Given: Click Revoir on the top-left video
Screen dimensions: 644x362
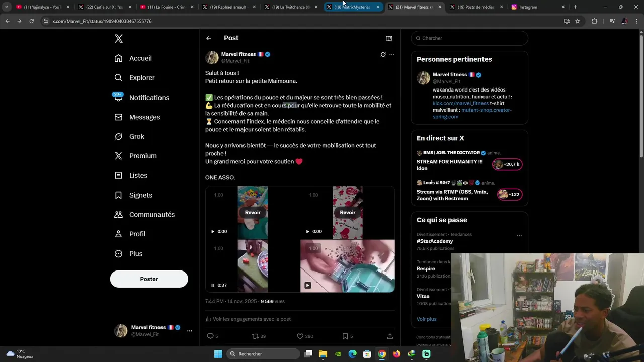Looking at the screenshot, I should 253,212.
